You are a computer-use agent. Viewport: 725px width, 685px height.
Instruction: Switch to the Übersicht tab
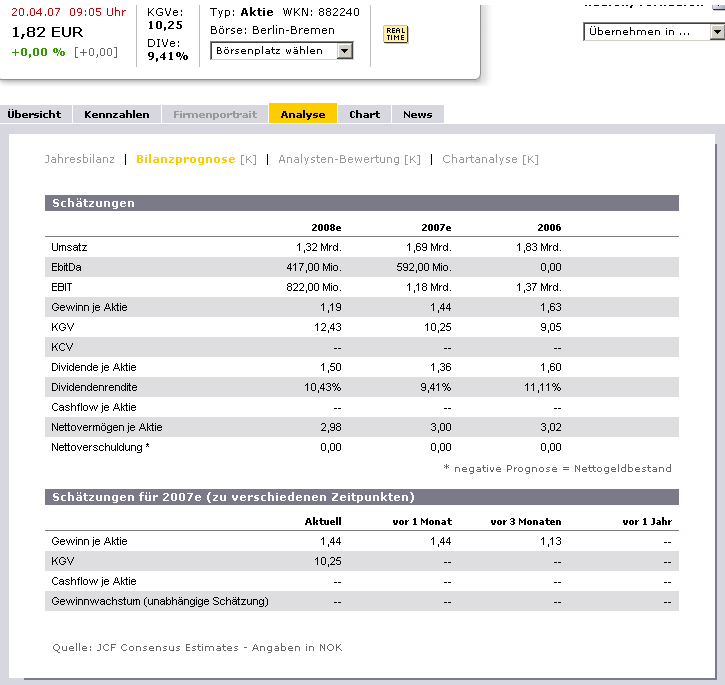(34, 114)
